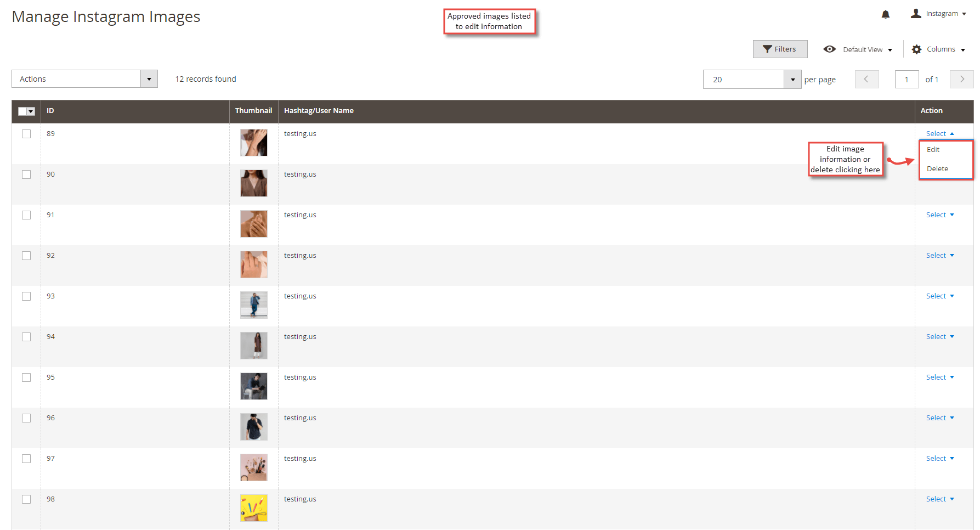Viewport: 980px width, 530px height.
Task: Click the Thumbnail column header
Action: (x=253, y=111)
